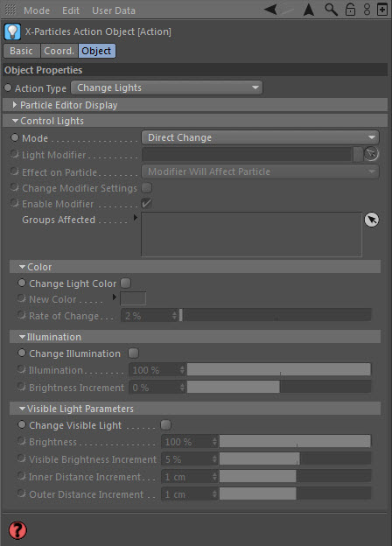Viewport: 392px width, 546px height.
Task: Switch to the Coord. tab
Action: (x=59, y=51)
